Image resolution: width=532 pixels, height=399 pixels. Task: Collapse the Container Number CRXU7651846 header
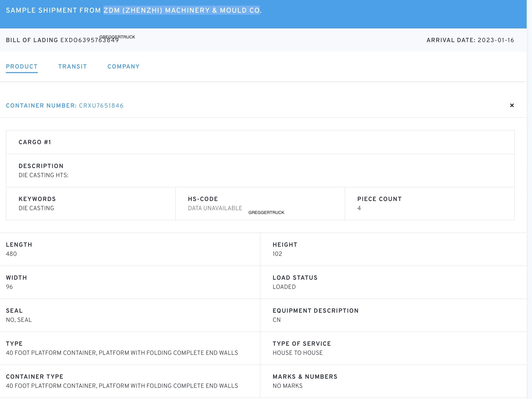65,106
